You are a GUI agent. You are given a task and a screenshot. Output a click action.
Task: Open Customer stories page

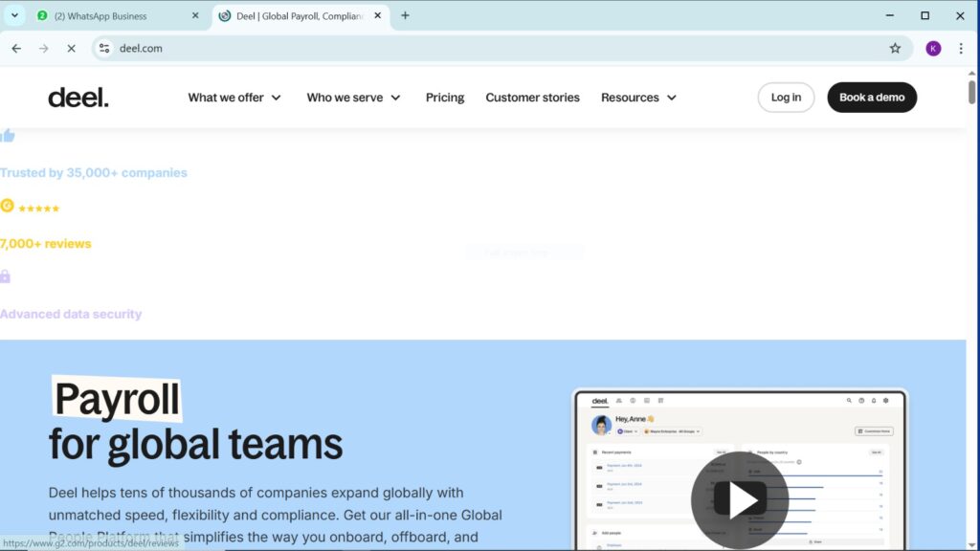532,98
